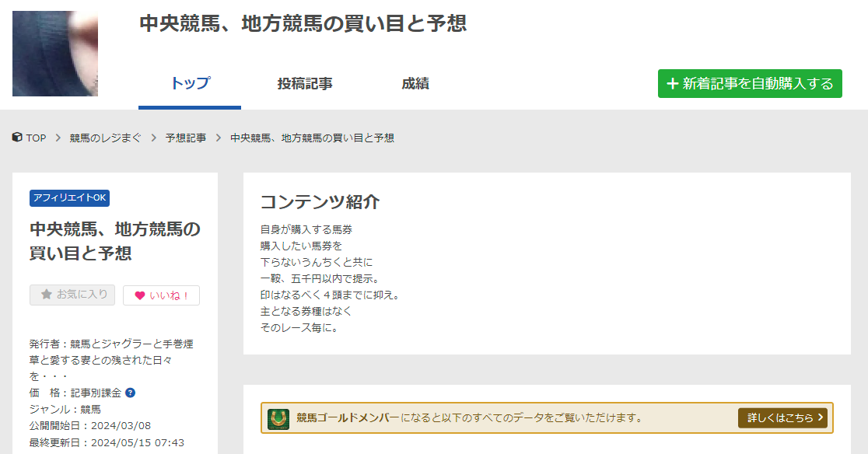Click the 最終更新日：2024/05/15 07:43 text
This screenshot has height=454, width=868.
click(x=107, y=442)
